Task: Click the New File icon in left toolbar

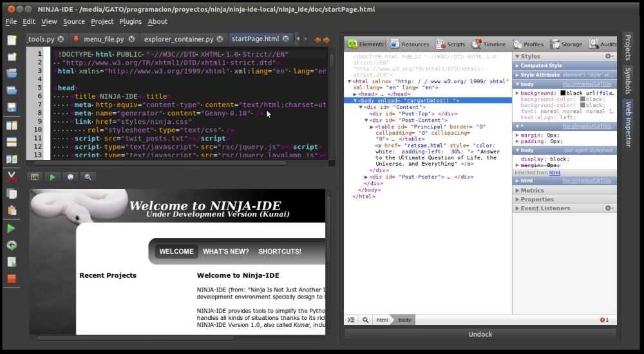Action: (x=12, y=40)
